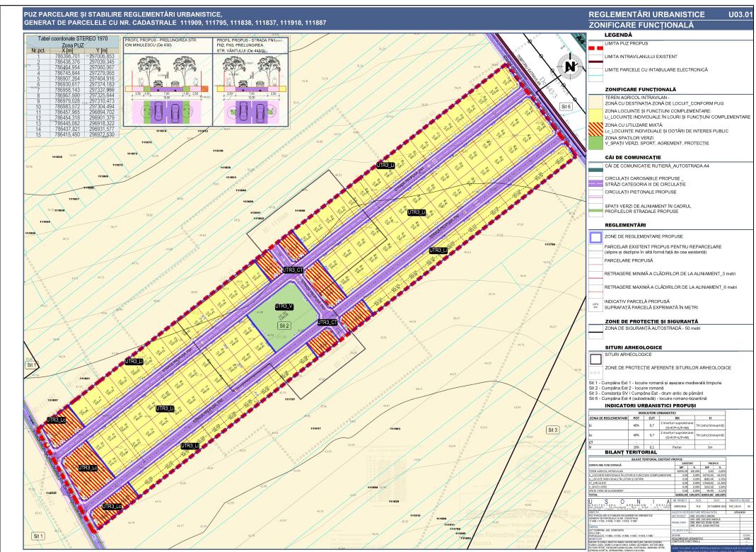Click 'CĂI DE COMUNICAȚIE RUTIERĂ_AUTOSTRADA A4' legend entry
Viewport: 756px width, 552px height.
tap(657, 166)
